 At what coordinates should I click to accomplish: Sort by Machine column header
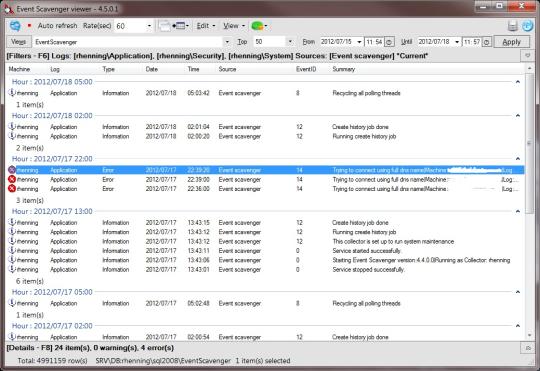tap(19, 69)
